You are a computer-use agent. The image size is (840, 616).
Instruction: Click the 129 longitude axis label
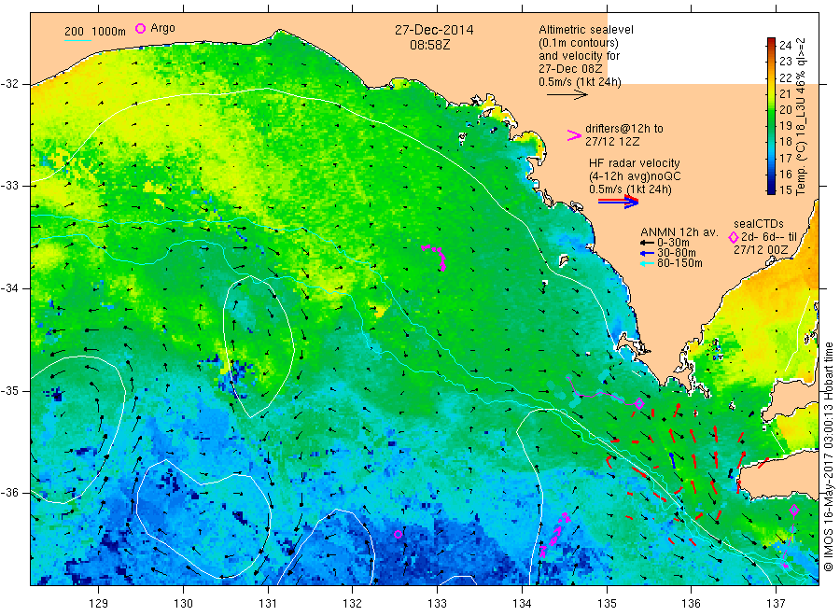[x=99, y=604]
